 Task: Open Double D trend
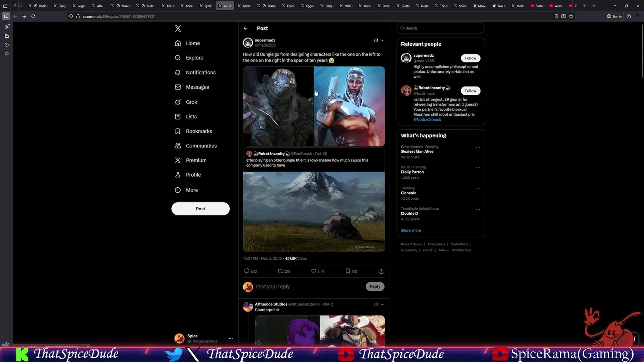pos(410,213)
